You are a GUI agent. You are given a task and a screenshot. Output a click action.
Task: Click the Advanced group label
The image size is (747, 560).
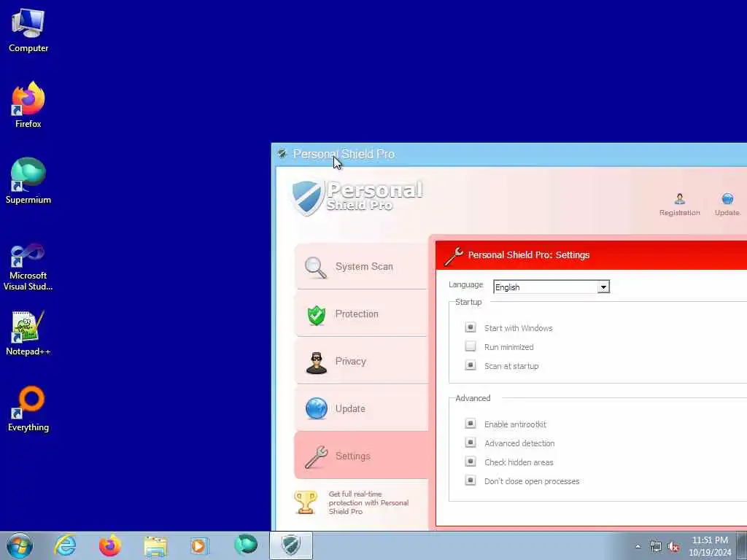(x=473, y=399)
